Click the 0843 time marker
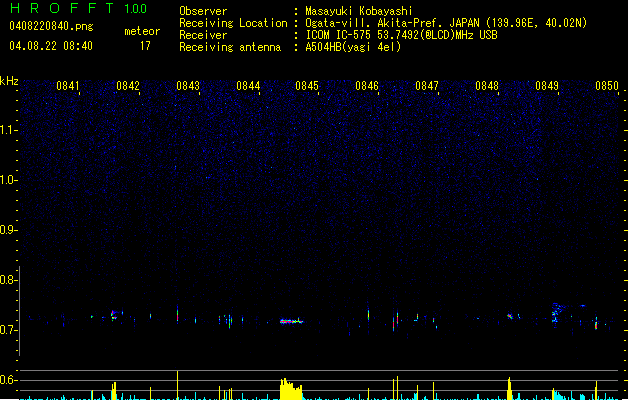The width and height of the screenshot is (629, 400). pos(188,86)
